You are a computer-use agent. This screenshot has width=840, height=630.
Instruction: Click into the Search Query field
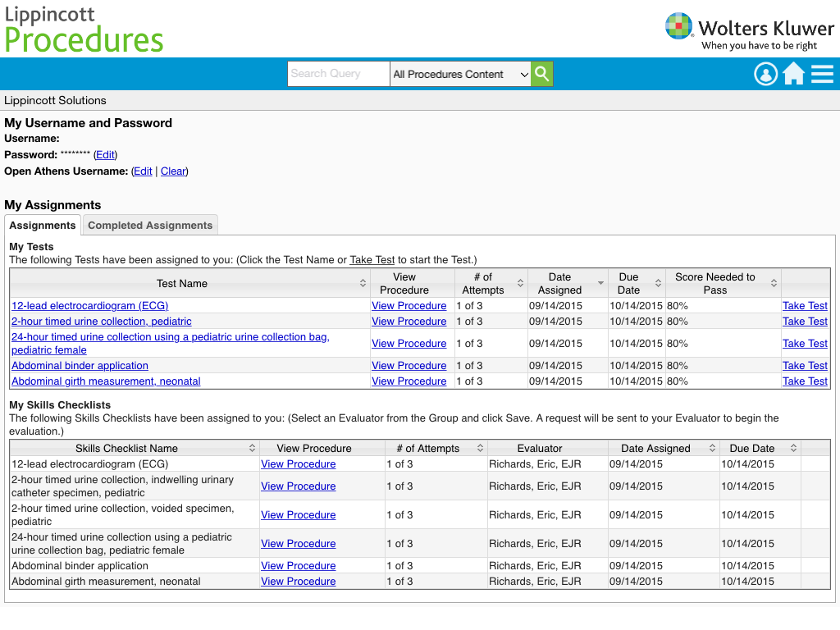click(338, 74)
